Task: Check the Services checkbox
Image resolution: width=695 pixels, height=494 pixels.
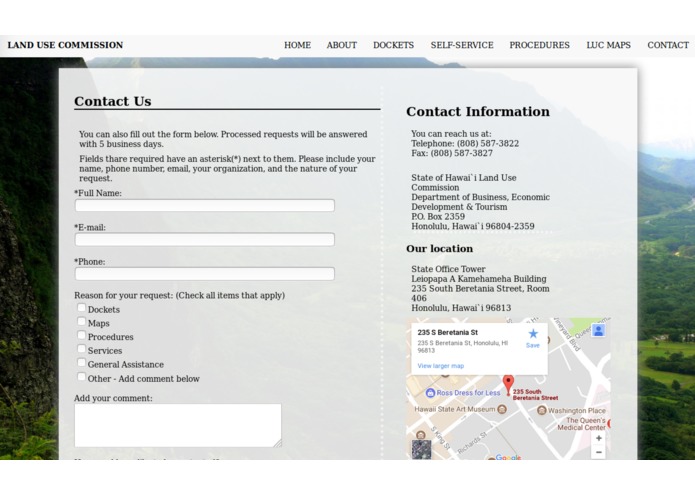Action: click(82, 349)
